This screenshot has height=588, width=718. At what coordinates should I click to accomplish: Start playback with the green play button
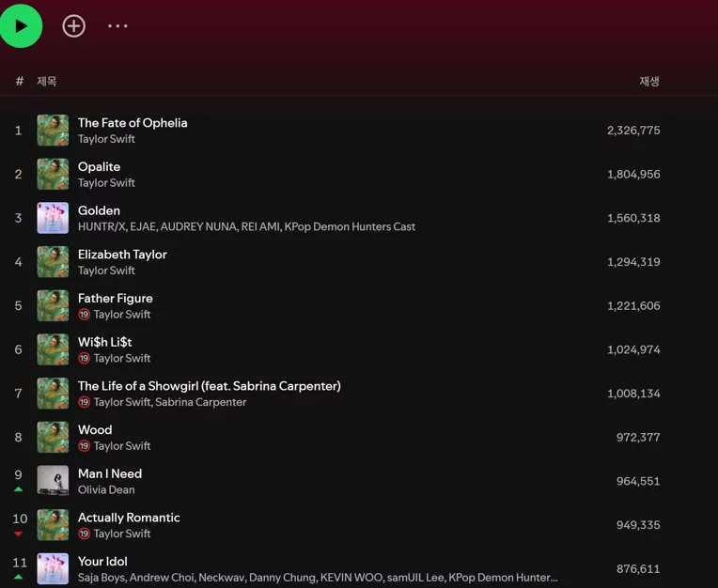[x=21, y=26]
